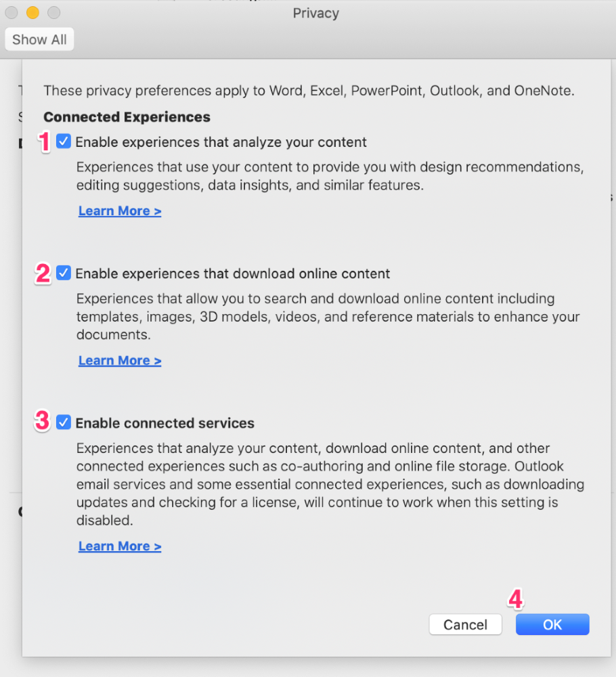Uncheck "Enable experiences that analyze your content"
Screen dimensions: 616x677
click(x=63, y=141)
